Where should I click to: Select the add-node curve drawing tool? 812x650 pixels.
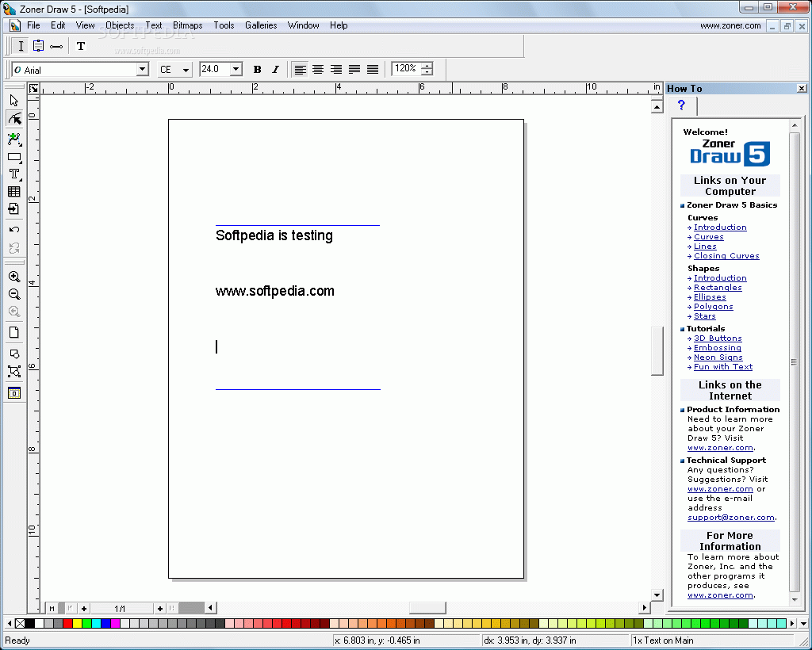point(14,138)
